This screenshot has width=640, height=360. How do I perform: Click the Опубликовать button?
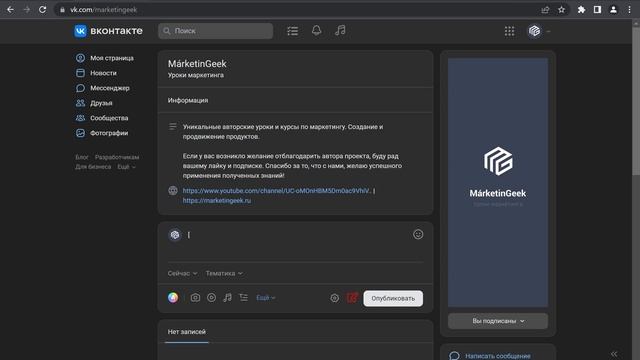393,298
